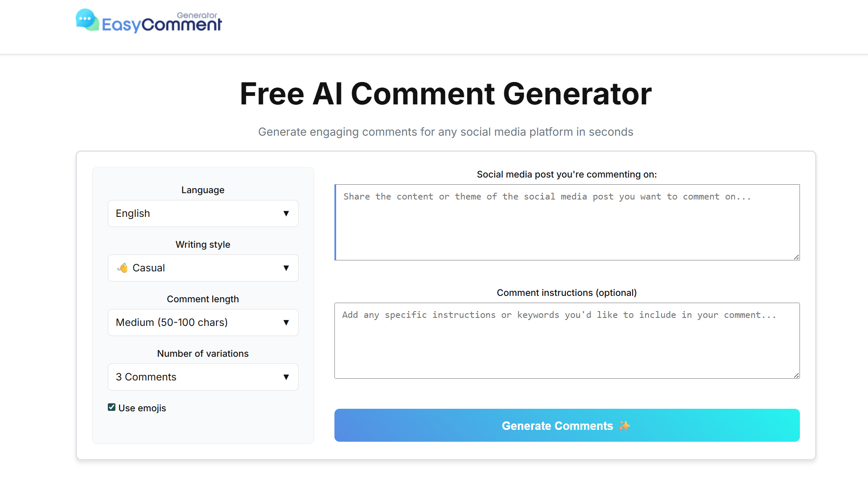This screenshot has height=495, width=868.
Task: Click the Language dropdown arrow
Action: coord(286,213)
